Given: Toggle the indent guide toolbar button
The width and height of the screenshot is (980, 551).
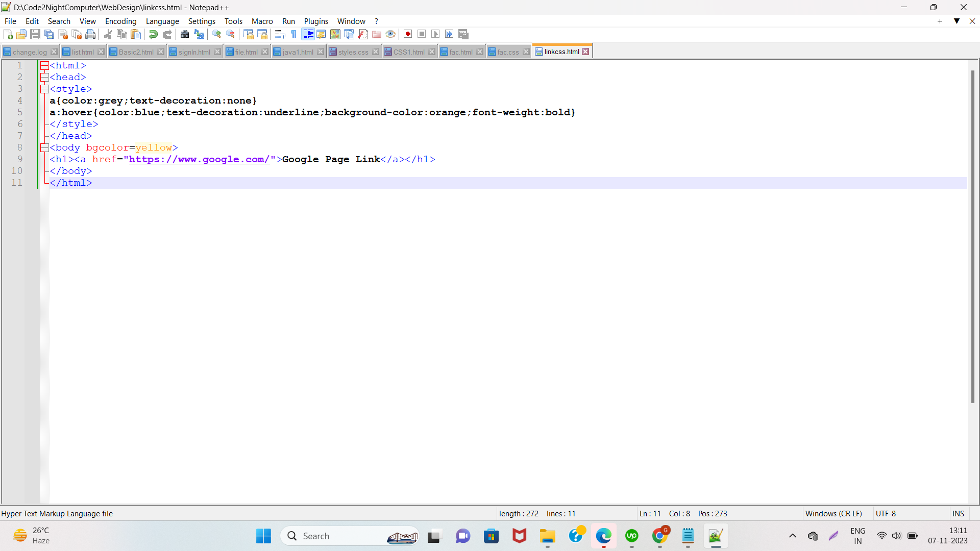Looking at the screenshot, I should tap(308, 34).
